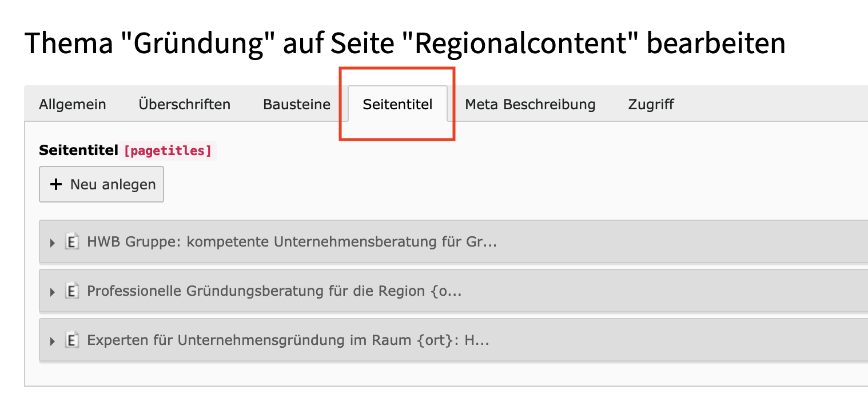Click the record icon of Experten für Unternehmensgründung entry
This screenshot has width=868, height=397.
(x=72, y=340)
